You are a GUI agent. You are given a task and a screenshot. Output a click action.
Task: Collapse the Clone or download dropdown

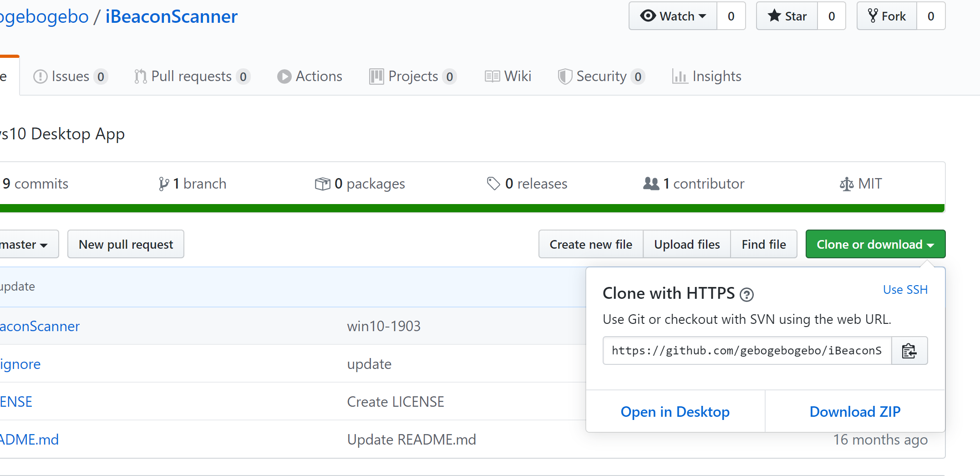(x=875, y=245)
